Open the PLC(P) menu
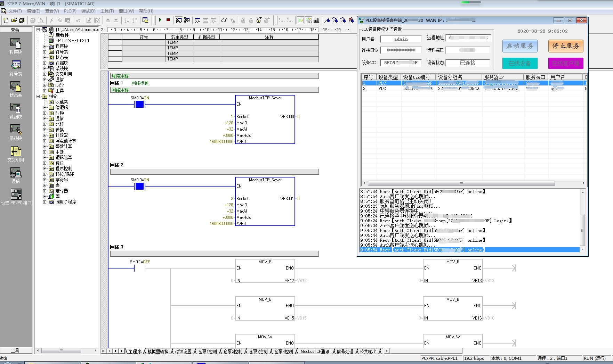 pos(70,11)
